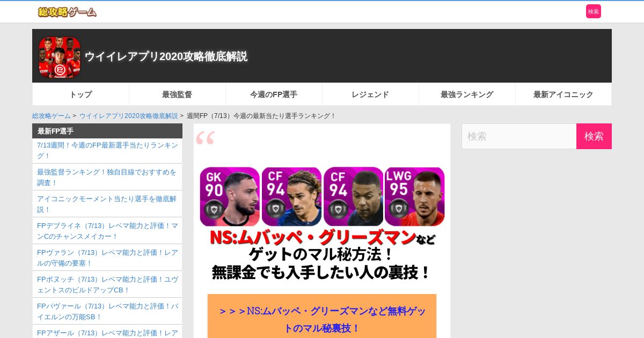Open FPパヴァール（7/13）sidebar link

pyautogui.click(x=107, y=311)
